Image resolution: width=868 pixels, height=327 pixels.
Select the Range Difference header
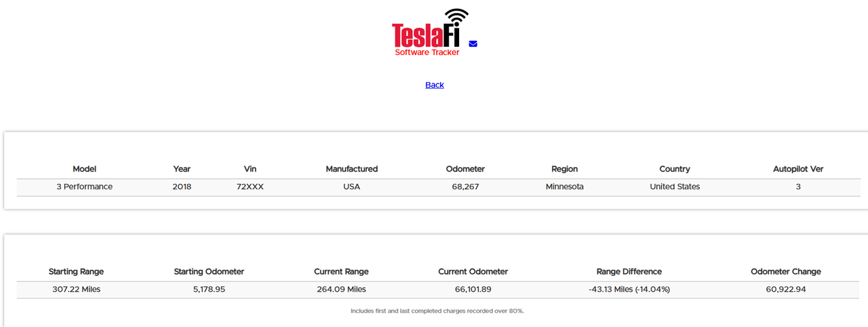coord(627,271)
